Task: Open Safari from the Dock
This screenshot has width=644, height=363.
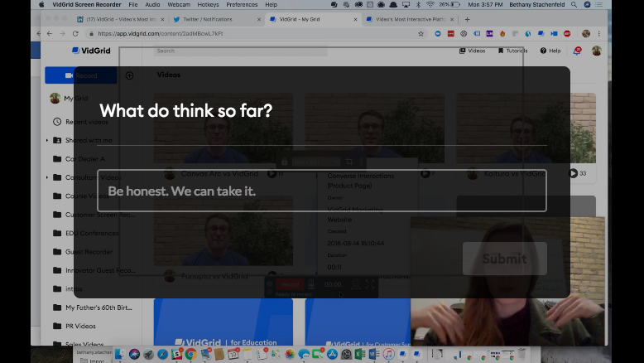Action: click(x=162, y=354)
